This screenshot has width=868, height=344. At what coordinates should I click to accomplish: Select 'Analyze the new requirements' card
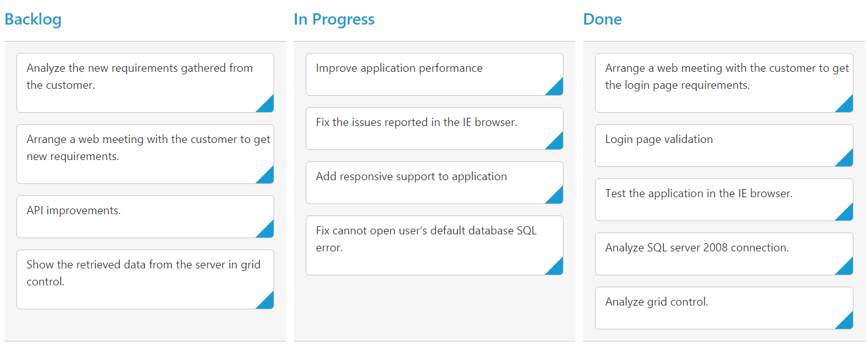[139, 77]
